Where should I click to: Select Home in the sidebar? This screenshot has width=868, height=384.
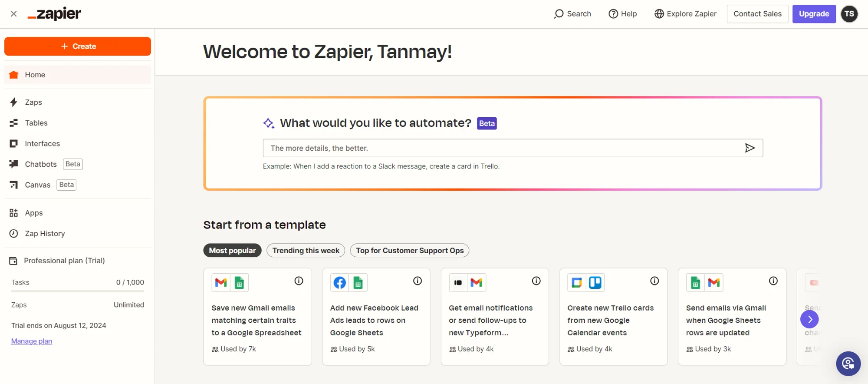pyautogui.click(x=78, y=75)
